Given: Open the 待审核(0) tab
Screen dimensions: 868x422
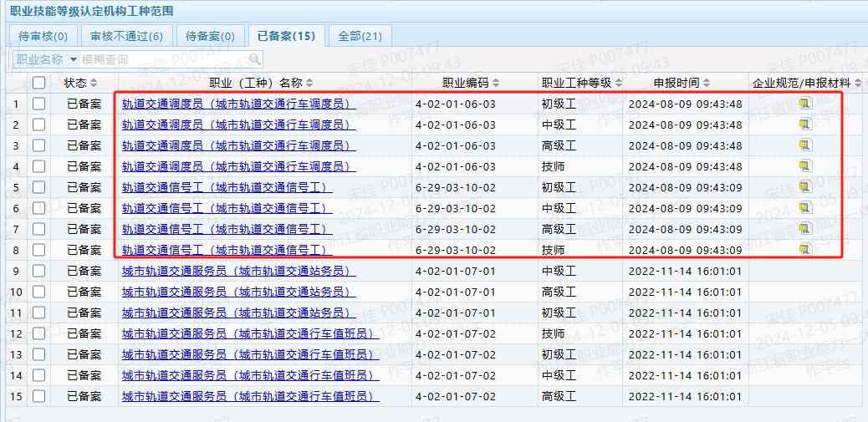Looking at the screenshot, I should click(43, 36).
